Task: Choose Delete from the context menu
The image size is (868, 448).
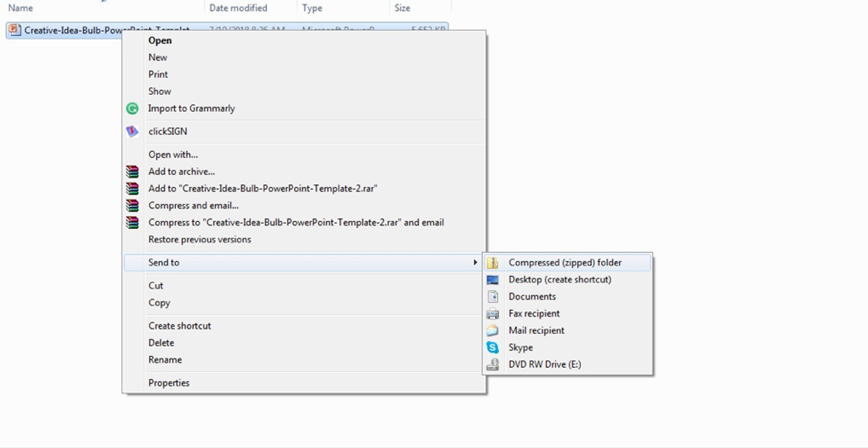Action: point(161,343)
